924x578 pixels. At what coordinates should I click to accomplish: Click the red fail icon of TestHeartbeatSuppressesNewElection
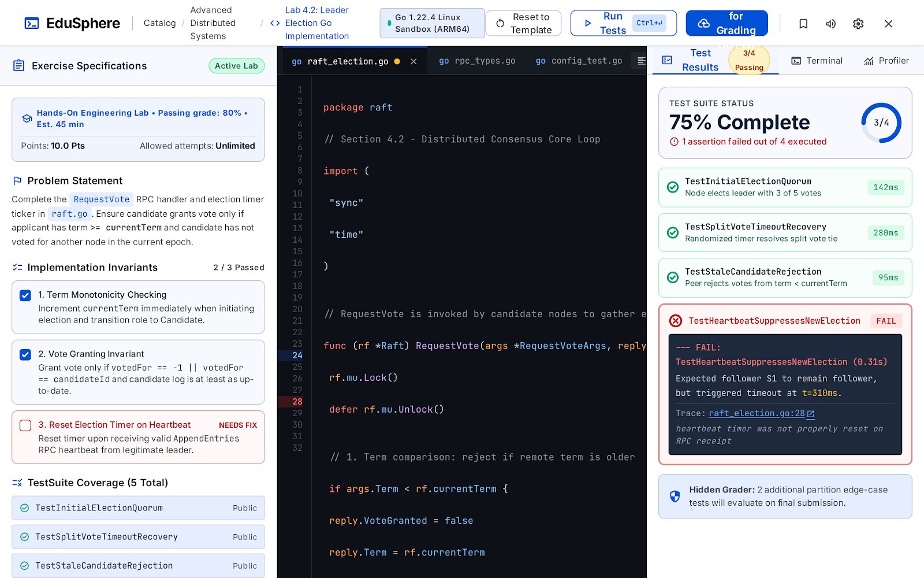coord(675,321)
